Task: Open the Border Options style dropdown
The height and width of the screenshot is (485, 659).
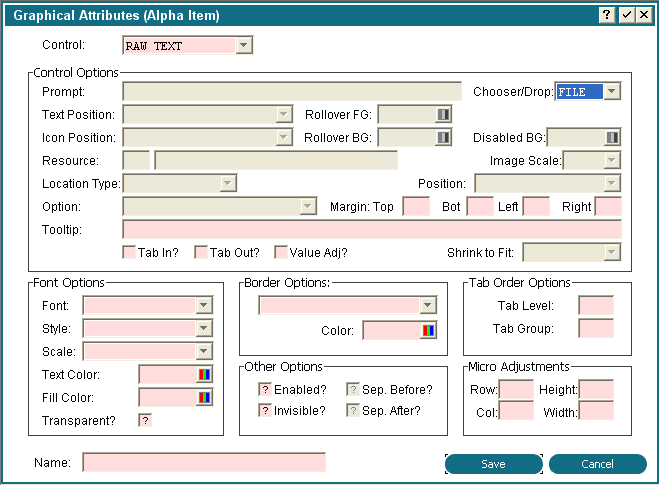Action: [428, 306]
